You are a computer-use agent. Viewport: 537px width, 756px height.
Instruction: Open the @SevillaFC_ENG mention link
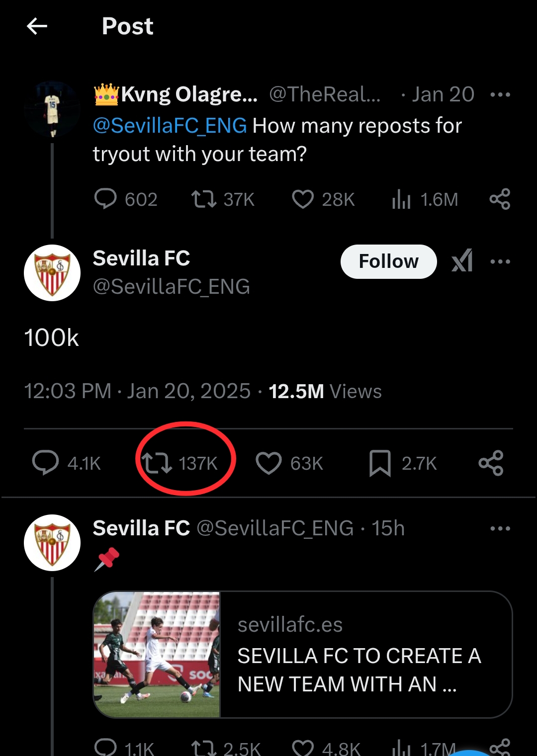[x=170, y=126]
